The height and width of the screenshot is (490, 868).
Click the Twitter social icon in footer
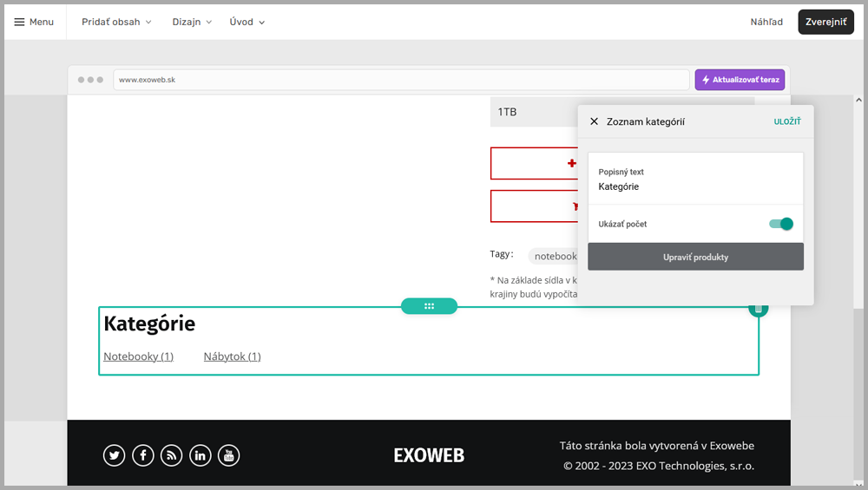115,455
